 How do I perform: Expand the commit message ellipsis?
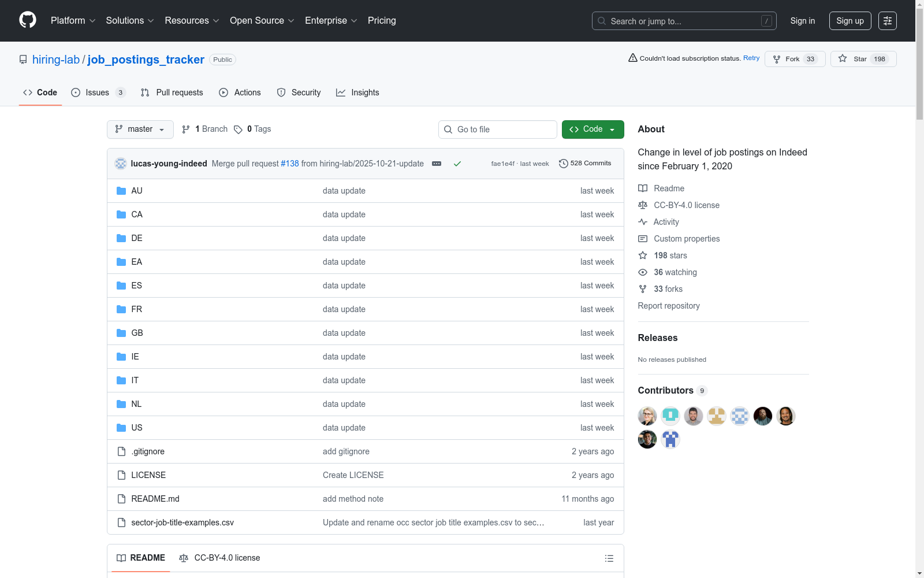[x=437, y=164]
